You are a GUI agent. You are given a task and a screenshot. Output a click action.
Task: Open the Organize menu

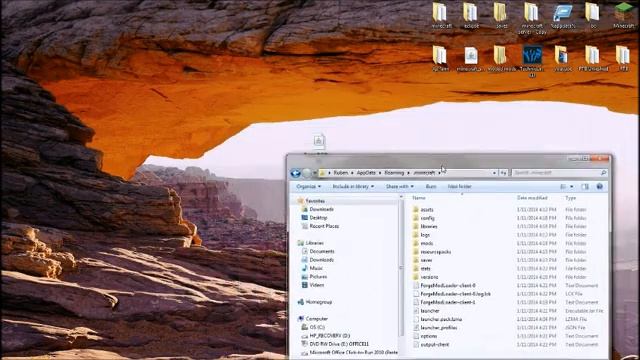(308, 187)
